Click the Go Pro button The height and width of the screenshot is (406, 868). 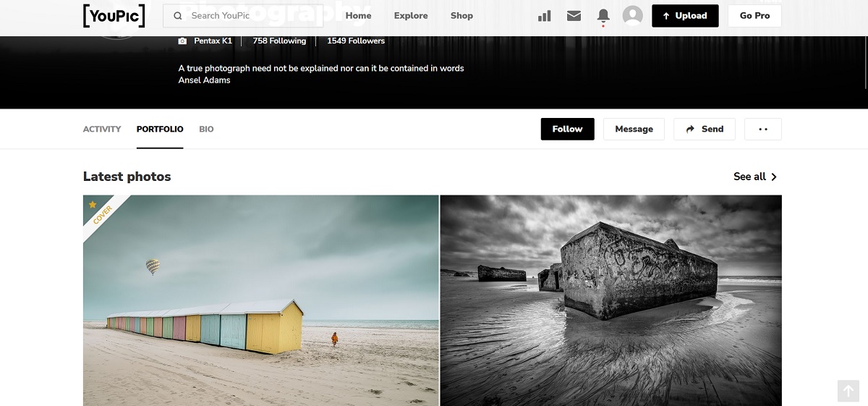[754, 16]
